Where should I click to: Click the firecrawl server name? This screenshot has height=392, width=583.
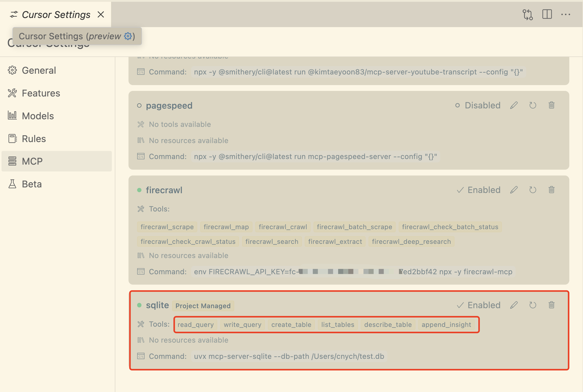164,190
